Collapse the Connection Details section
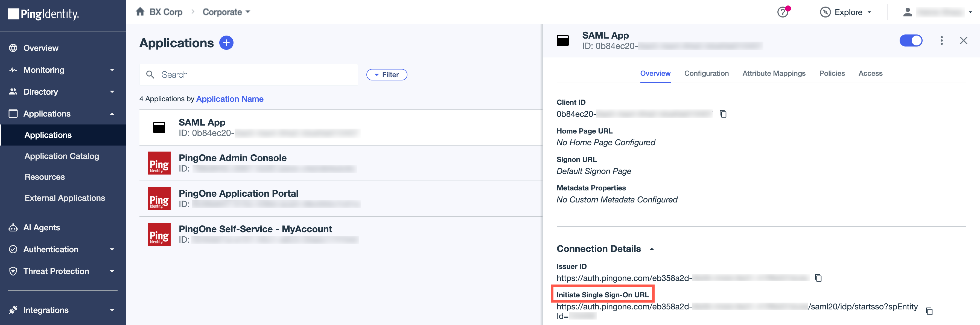Screen dimensions: 980x325 [x=652, y=249]
